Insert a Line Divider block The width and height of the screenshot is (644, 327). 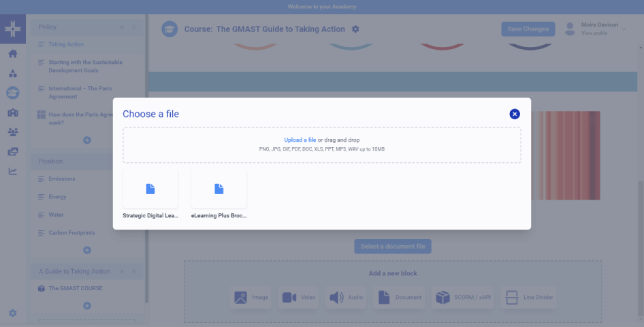pyautogui.click(x=528, y=298)
